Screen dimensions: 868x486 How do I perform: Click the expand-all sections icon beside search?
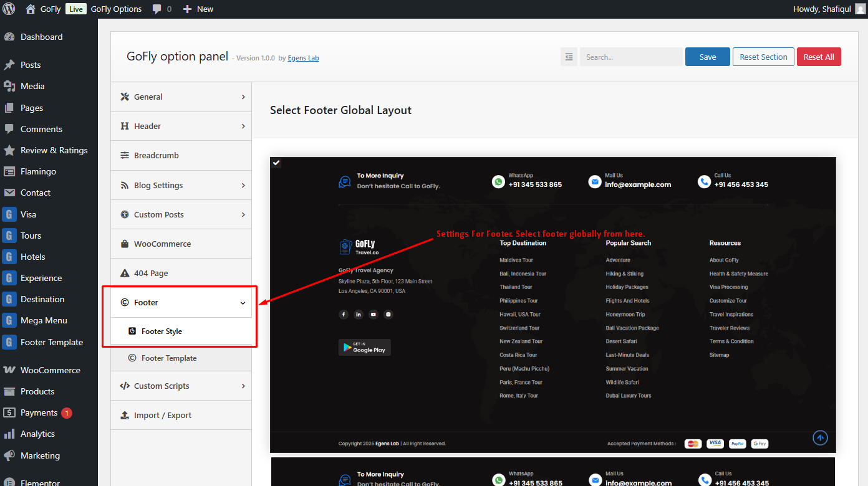(569, 57)
